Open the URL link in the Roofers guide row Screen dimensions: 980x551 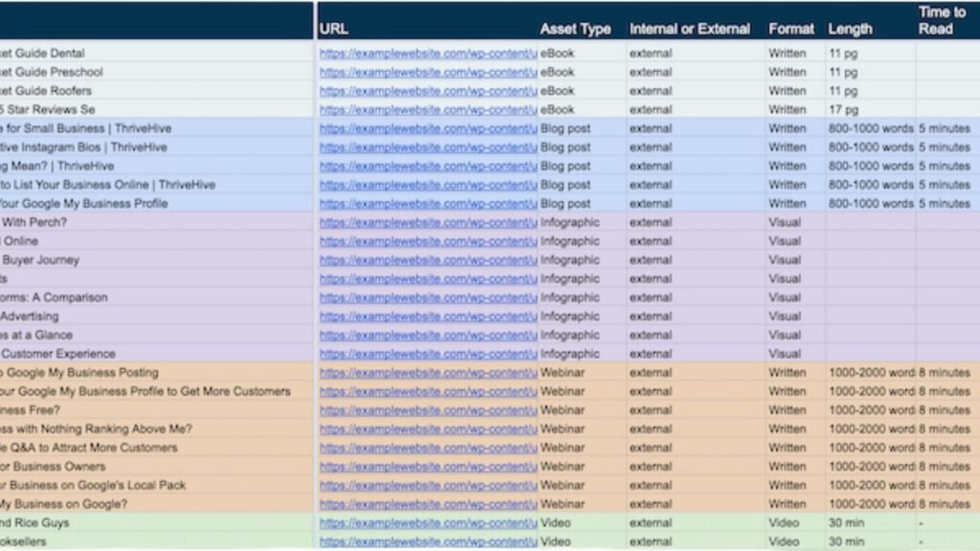[x=428, y=91]
